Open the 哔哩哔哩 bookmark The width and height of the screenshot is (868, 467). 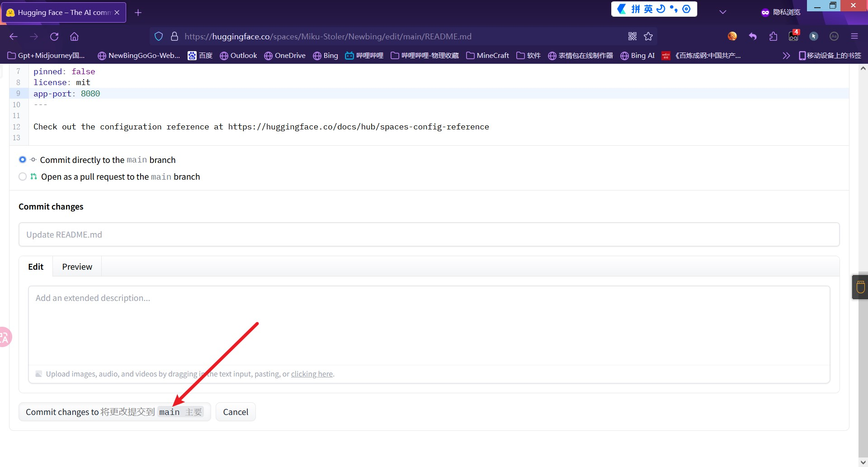point(364,56)
